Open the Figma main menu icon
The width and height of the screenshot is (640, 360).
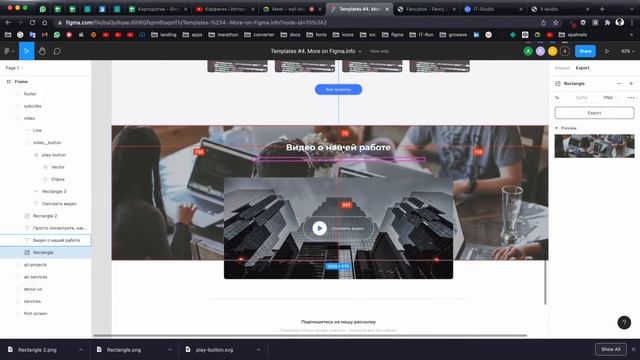pos(8,51)
